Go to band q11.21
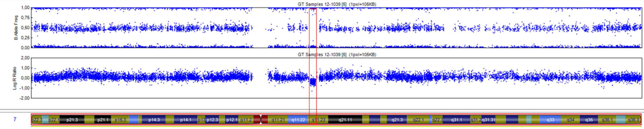The width and height of the screenshot is (644, 129). tap(278, 120)
